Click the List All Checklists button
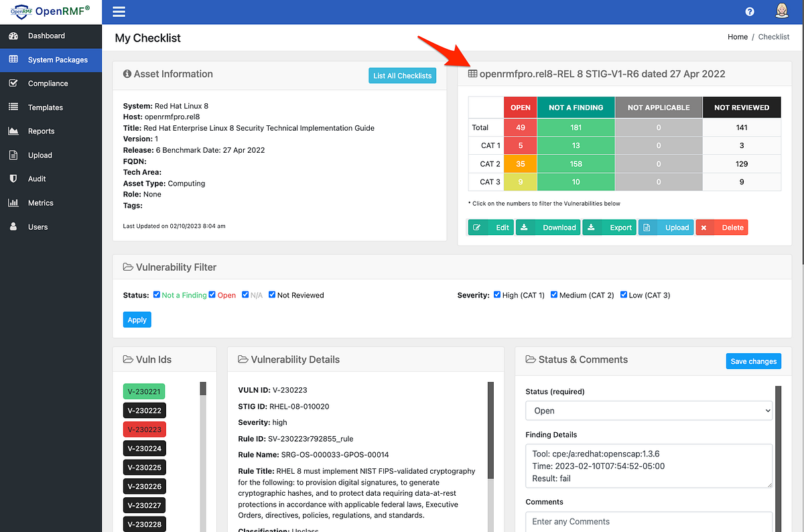 tap(402, 76)
